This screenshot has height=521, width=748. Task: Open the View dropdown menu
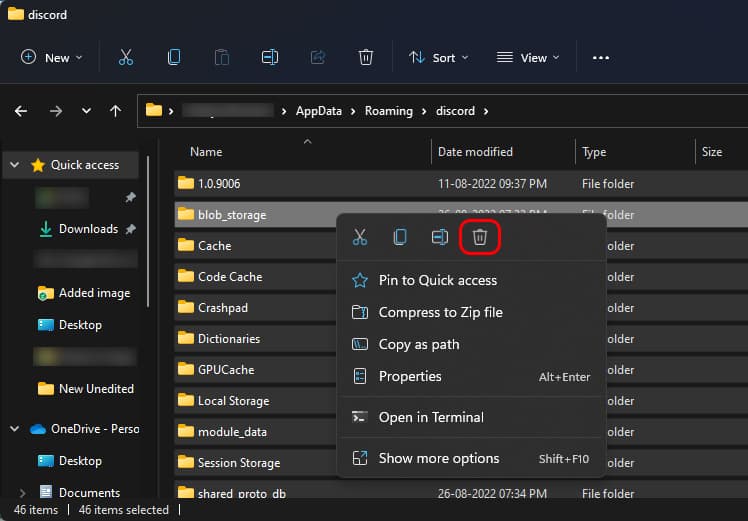click(x=528, y=58)
